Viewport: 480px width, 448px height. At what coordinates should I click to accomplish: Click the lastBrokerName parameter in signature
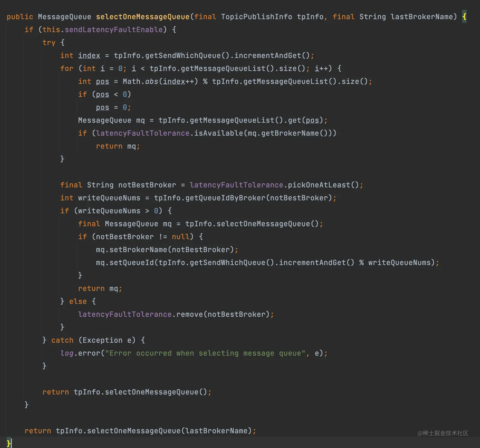coord(421,17)
